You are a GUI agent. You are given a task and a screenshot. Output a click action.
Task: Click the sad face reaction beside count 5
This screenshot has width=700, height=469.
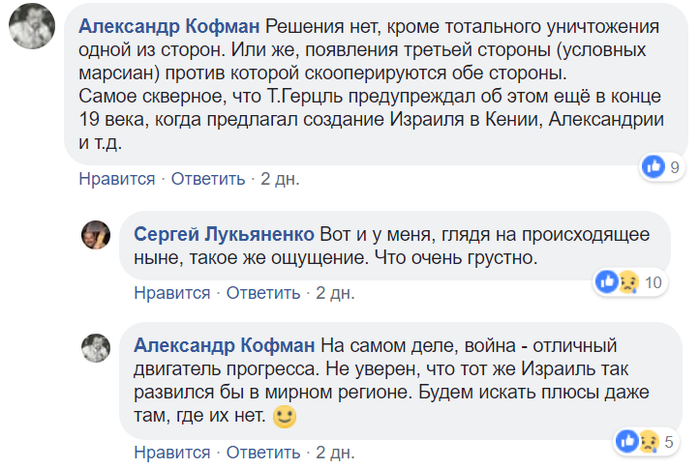648,439
